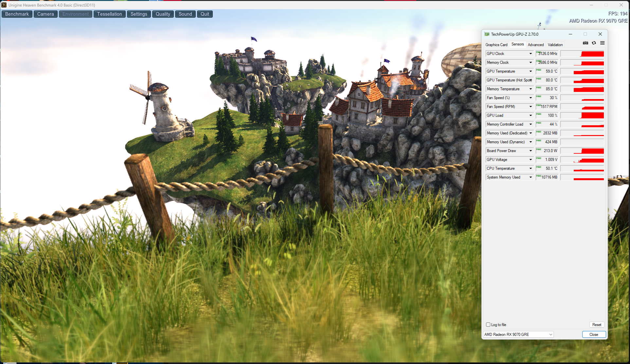
Task: Click the MAX indicator beside GPU Clock
Action: [x=538, y=52]
